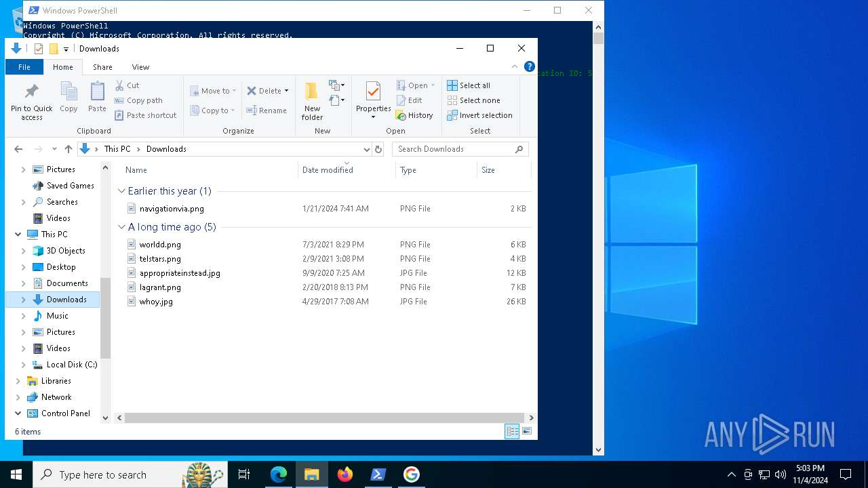Collapse the A long time ago group
This screenshot has width=868, height=488.
(122, 227)
